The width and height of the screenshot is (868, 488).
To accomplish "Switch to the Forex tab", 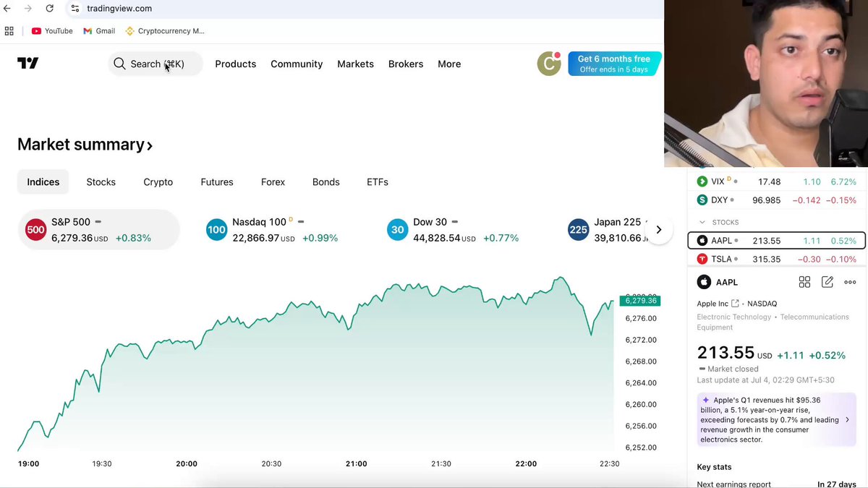I will click(x=273, y=182).
